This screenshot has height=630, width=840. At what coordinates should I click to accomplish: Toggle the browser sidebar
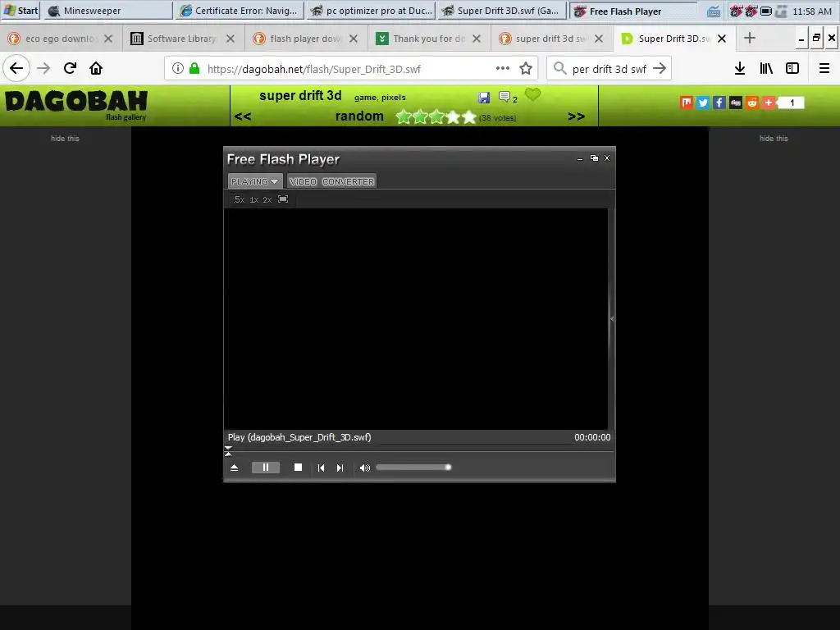(792, 69)
